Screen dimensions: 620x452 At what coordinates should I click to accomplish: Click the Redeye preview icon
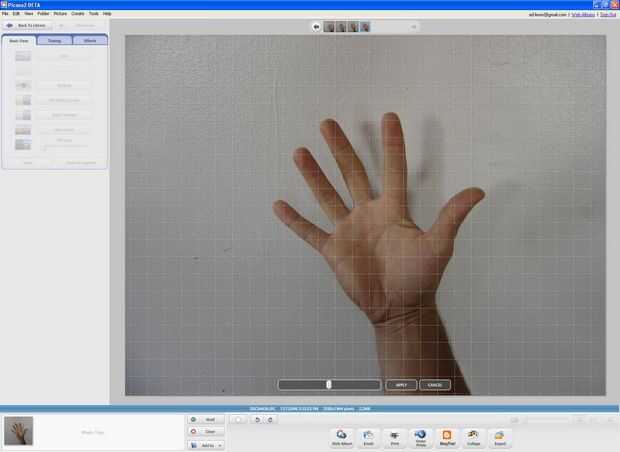click(23, 85)
